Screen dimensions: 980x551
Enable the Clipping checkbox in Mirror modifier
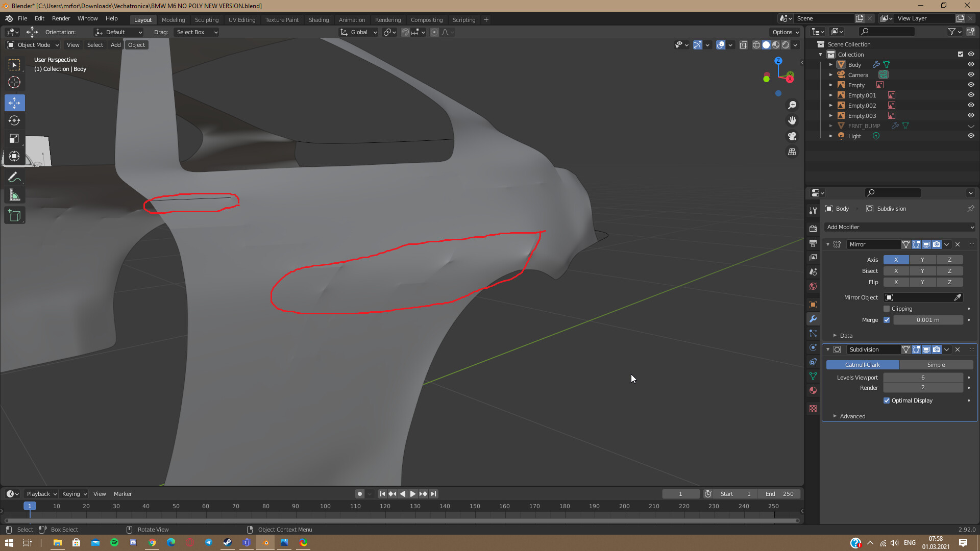pyautogui.click(x=887, y=309)
